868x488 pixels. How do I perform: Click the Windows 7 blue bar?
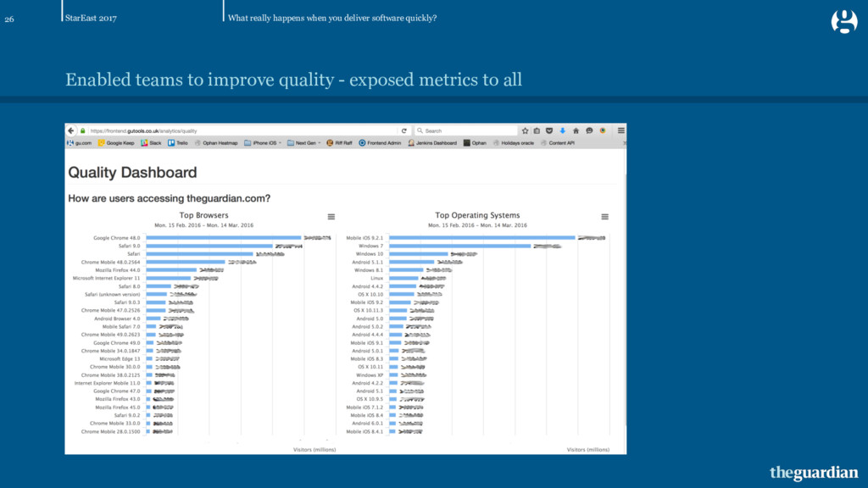[460, 246]
